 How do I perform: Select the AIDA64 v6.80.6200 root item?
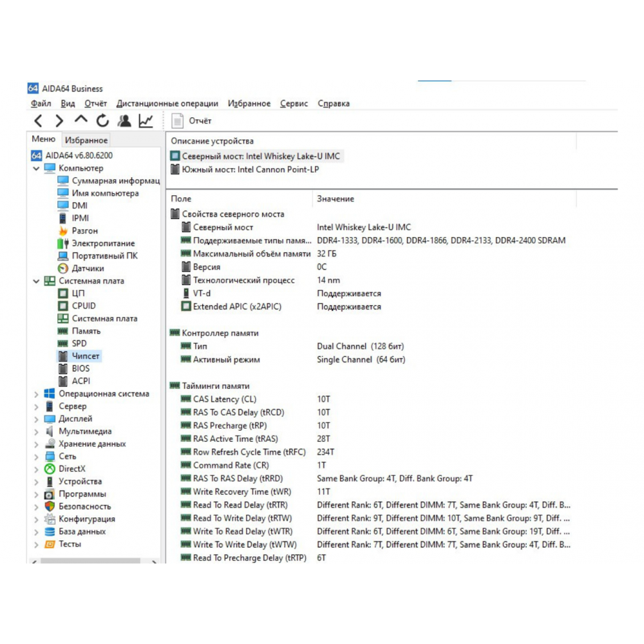pyautogui.click(x=71, y=156)
